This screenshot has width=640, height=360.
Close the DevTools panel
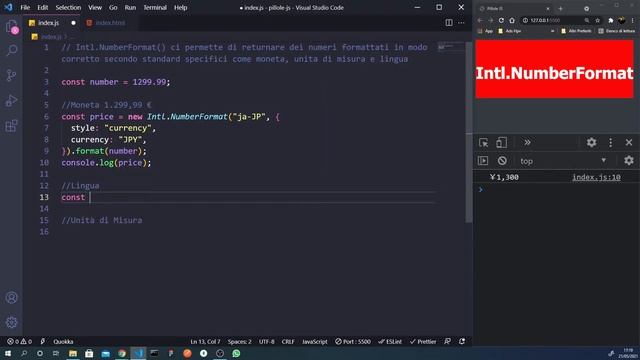pos(629,142)
